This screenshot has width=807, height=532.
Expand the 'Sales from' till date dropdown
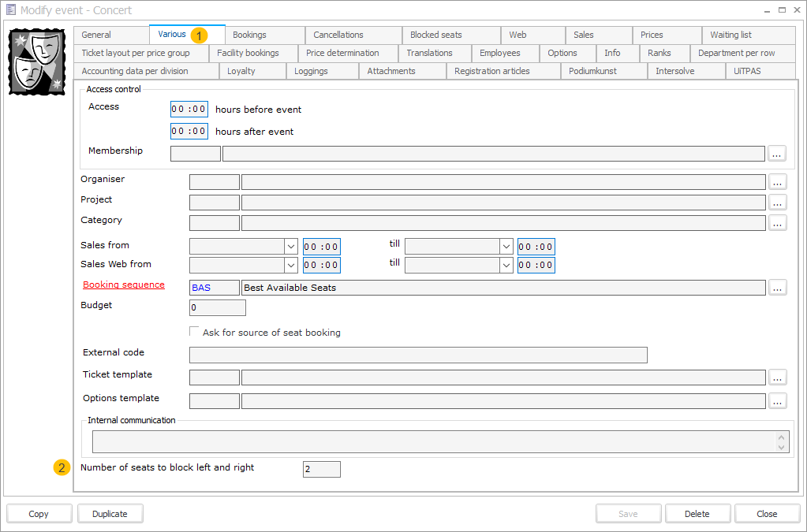[x=507, y=245]
